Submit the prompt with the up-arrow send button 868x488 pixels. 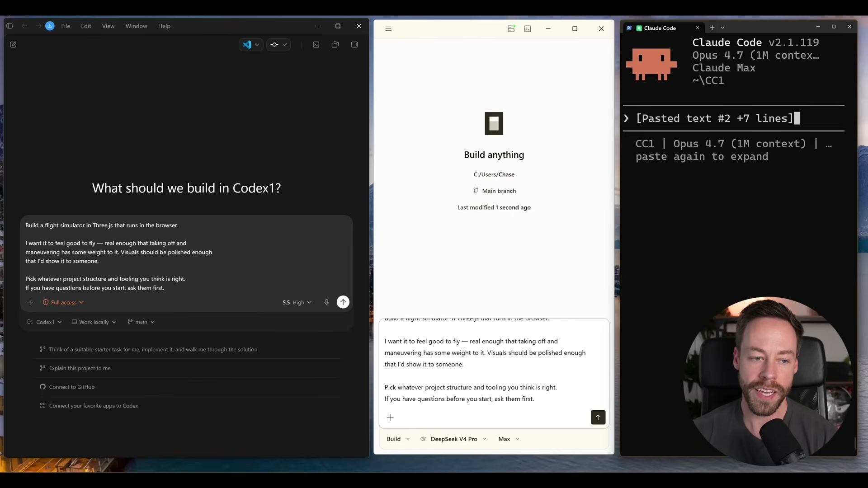(343, 302)
